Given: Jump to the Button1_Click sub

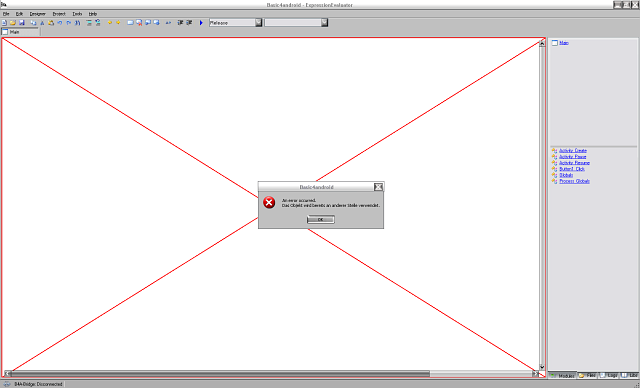Looking at the screenshot, I should tap(571, 169).
